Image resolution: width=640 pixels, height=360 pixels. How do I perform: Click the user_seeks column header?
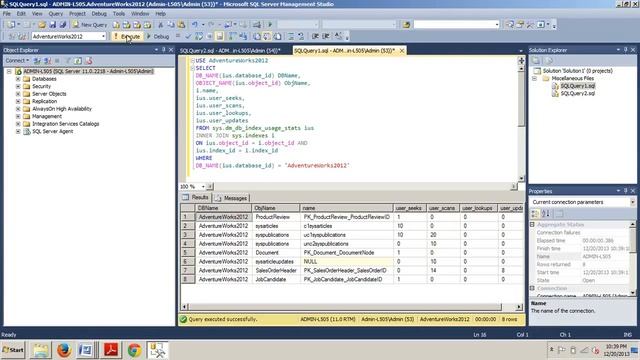click(410, 208)
